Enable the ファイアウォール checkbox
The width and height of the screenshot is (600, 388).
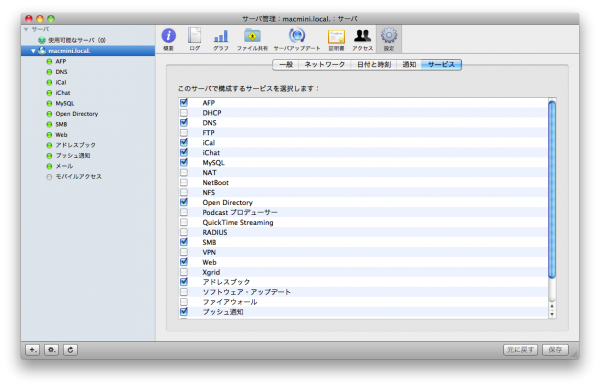point(184,302)
